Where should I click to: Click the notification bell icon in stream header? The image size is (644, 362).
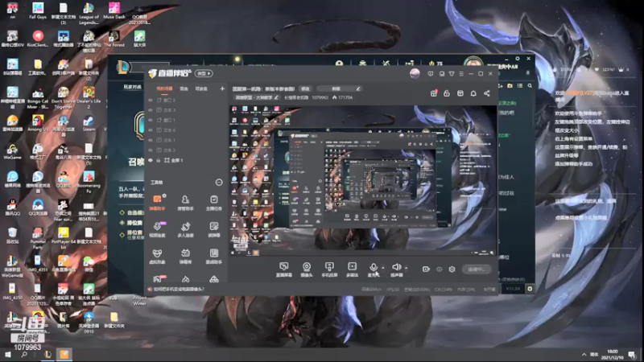coord(473,93)
